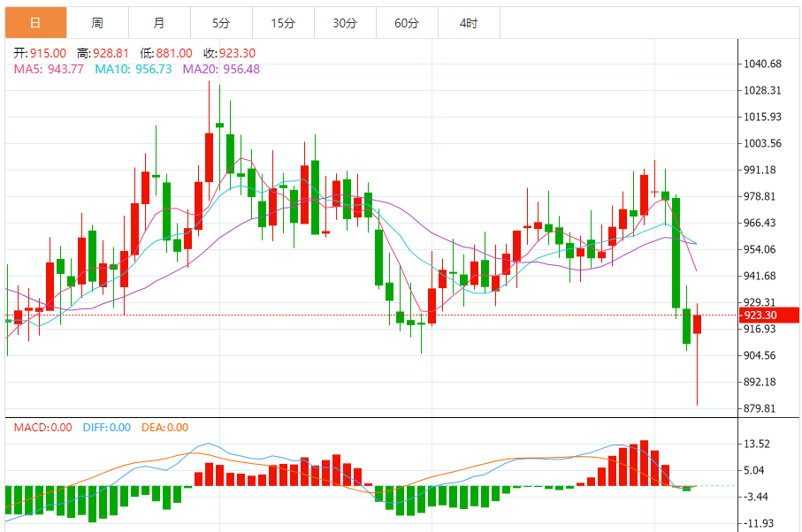Click the 879.81 price axis label
802x532 pixels.
pos(760,409)
